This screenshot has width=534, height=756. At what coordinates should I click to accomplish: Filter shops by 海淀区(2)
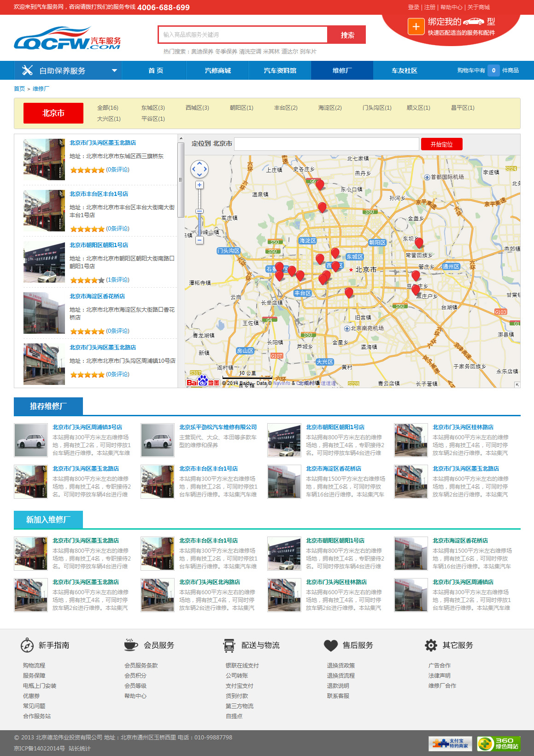coord(330,108)
